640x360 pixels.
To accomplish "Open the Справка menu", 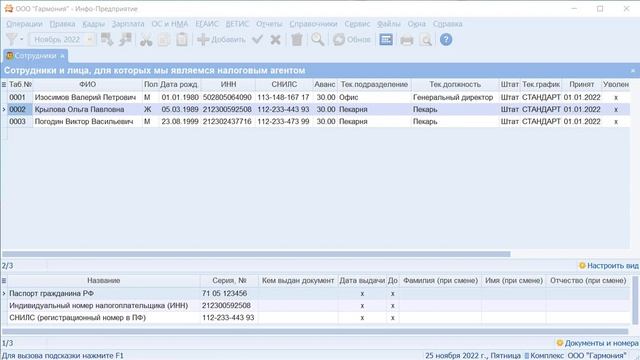I will click(448, 24).
